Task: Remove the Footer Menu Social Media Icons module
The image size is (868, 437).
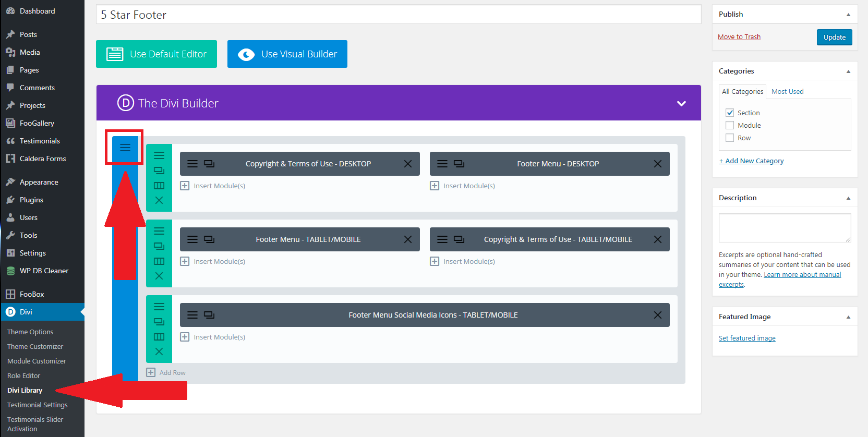Action: click(x=658, y=315)
